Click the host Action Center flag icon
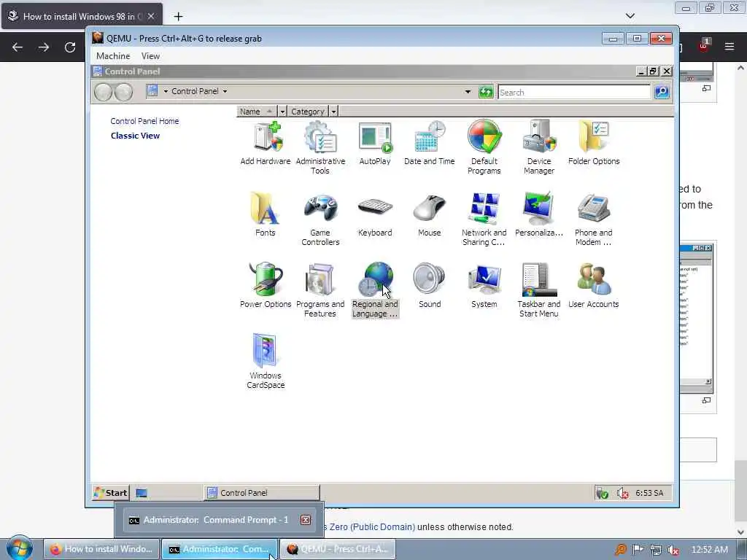Screen dimensions: 747x560 (x=638, y=550)
